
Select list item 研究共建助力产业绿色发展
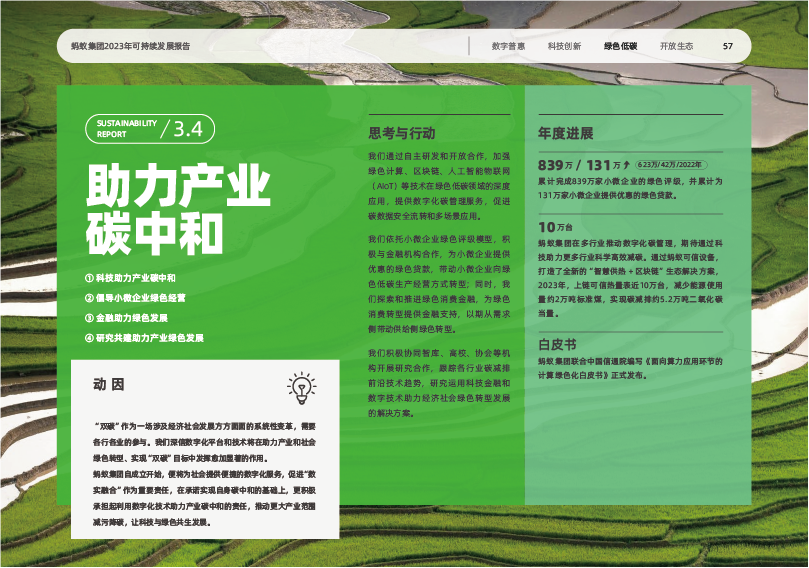pos(150,338)
